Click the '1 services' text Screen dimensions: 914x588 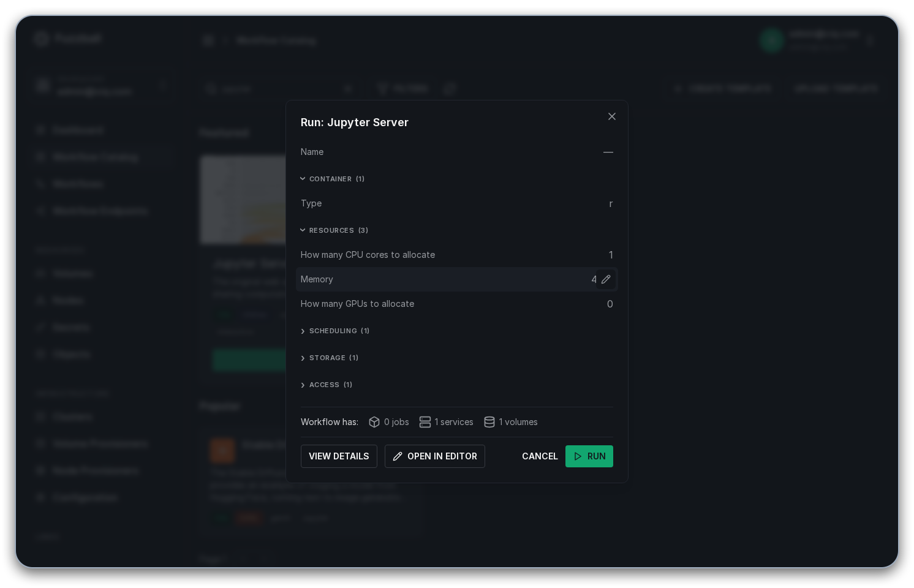[454, 422]
